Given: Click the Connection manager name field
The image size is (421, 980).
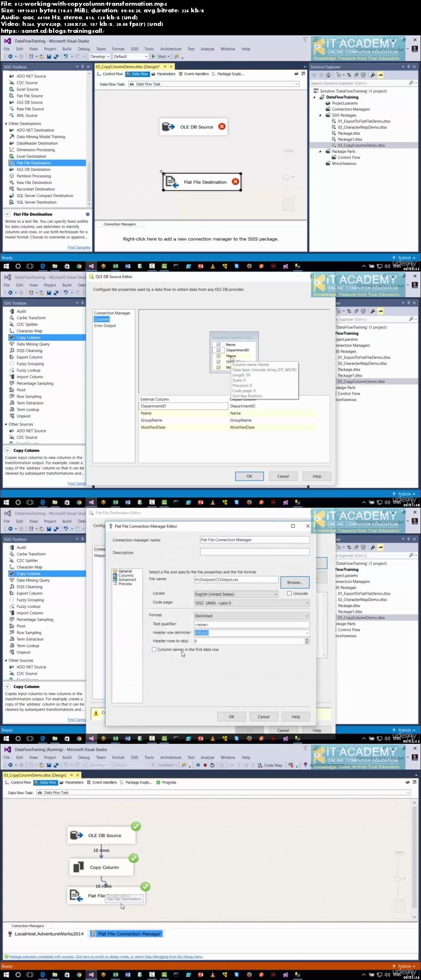Looking at the screenshot, I should click(255, 540).
